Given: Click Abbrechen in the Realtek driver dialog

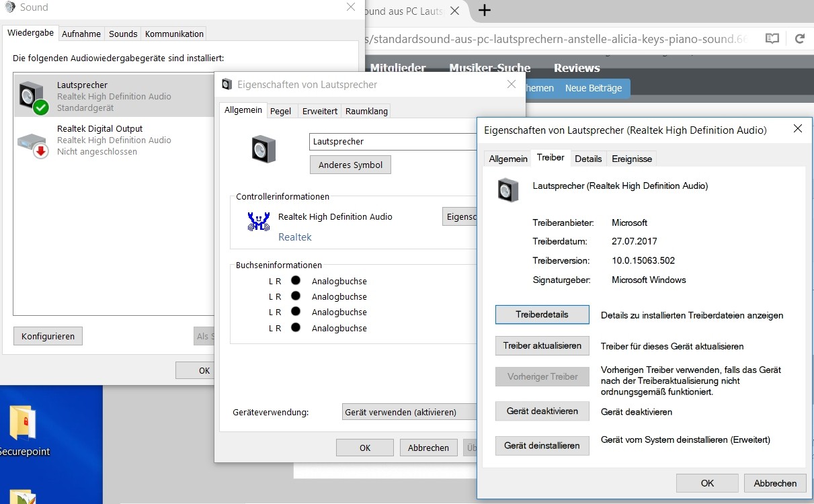Looking at the screenshot, I should click(775, 483).
